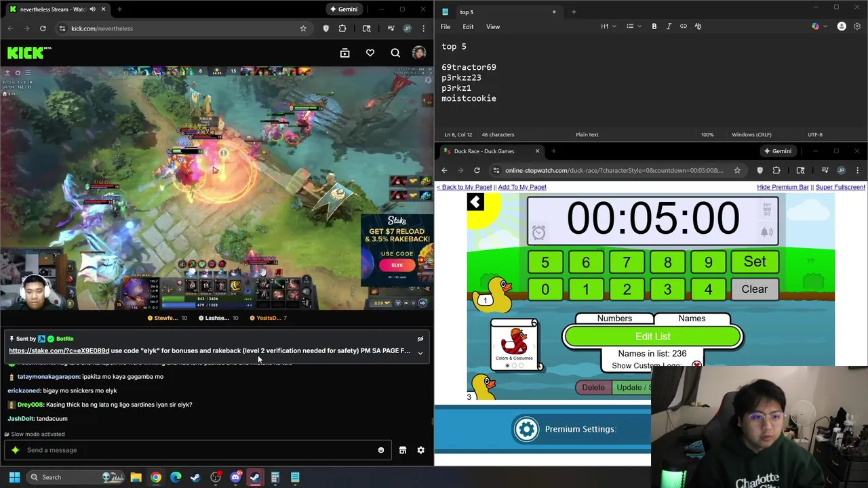
Task: Open the H1 heading dropdown in Notepad
Action: (608, 26)
